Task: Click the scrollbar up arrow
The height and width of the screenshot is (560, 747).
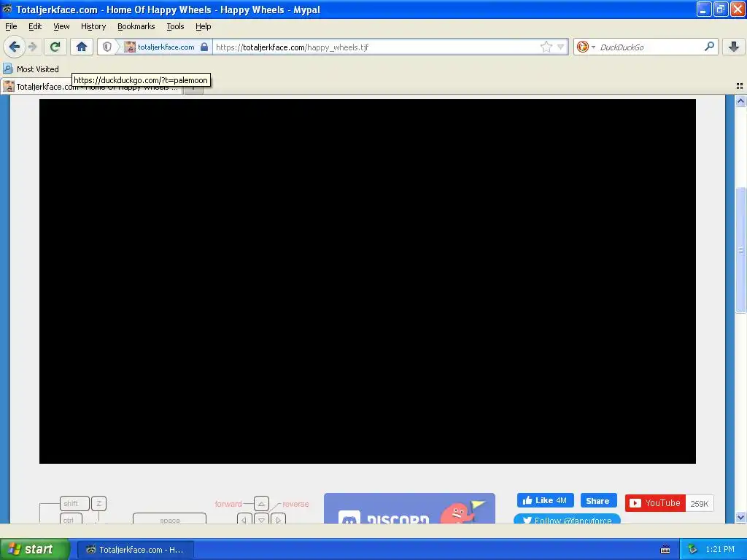Action: click(740, 101)
